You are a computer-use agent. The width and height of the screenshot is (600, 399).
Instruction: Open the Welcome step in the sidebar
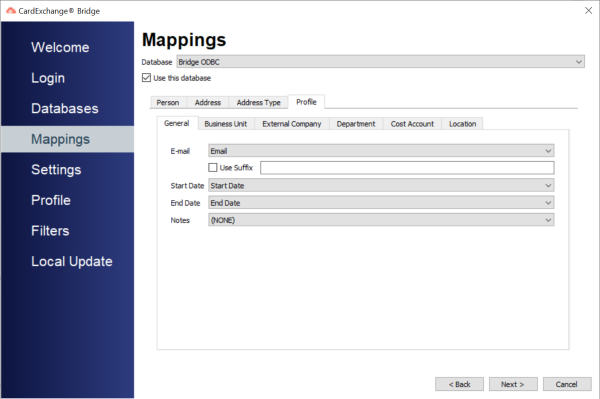(x=60, y=47)
